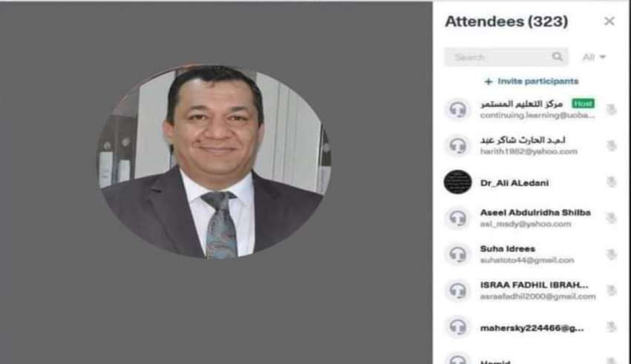Click Invite participants link

(x=532, y=81)
